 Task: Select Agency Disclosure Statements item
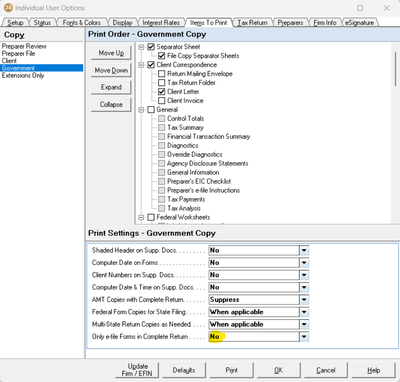click(x=208, y=164)
